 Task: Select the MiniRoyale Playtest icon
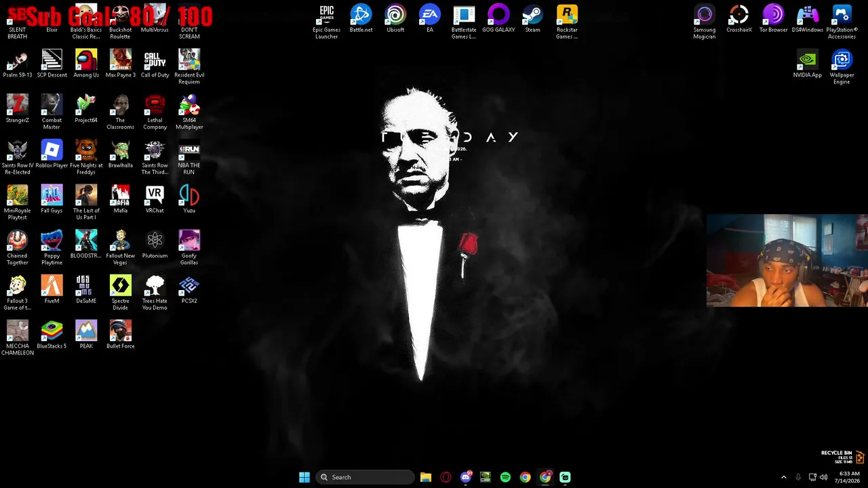17,203
